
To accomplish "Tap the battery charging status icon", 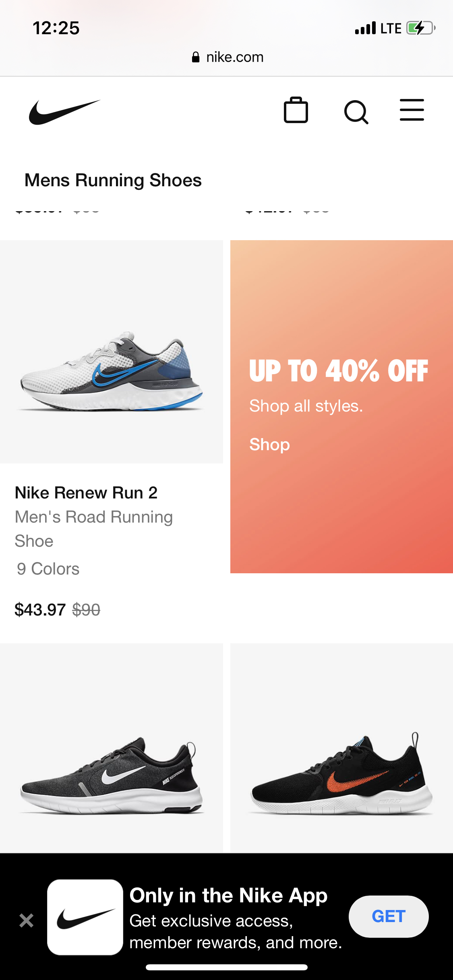I will (420, 28).
